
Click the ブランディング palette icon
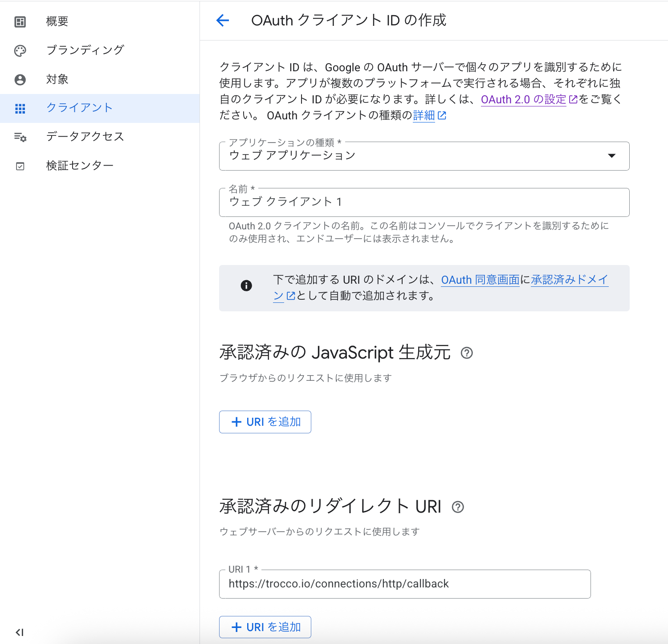20,51
